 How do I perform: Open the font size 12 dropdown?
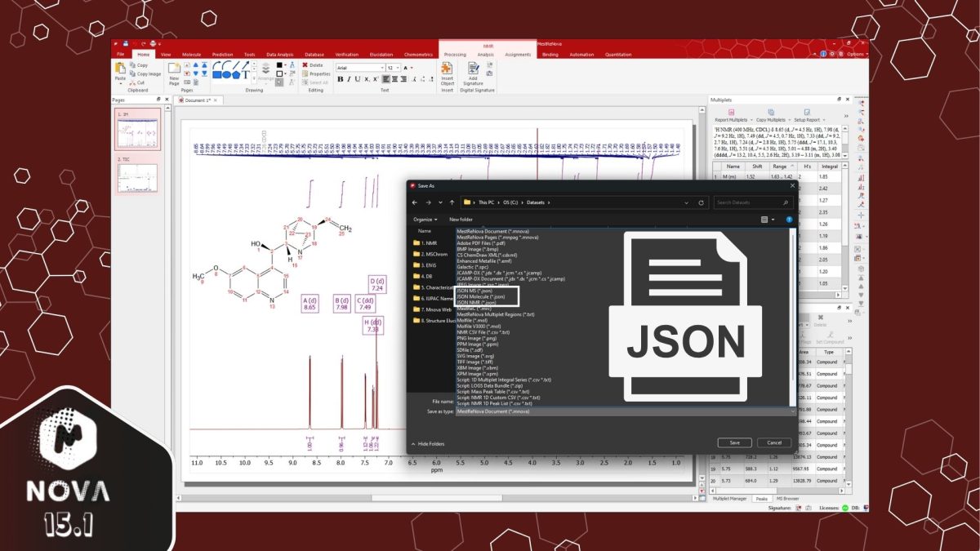click(x=399, y=68)
